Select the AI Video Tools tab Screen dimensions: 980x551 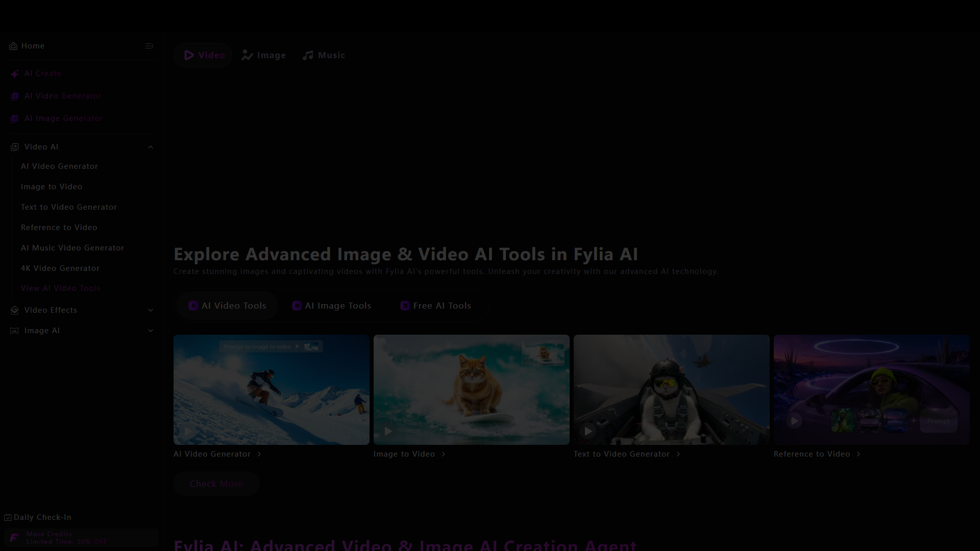[x=227, y=306]
